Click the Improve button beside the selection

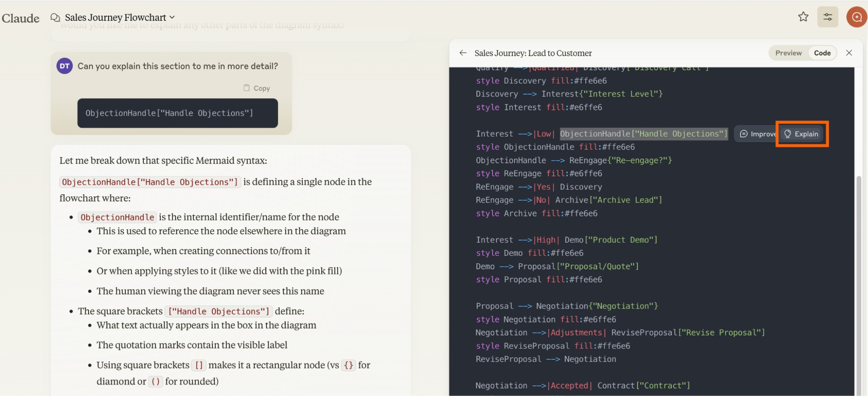click(x=757, y=134)
